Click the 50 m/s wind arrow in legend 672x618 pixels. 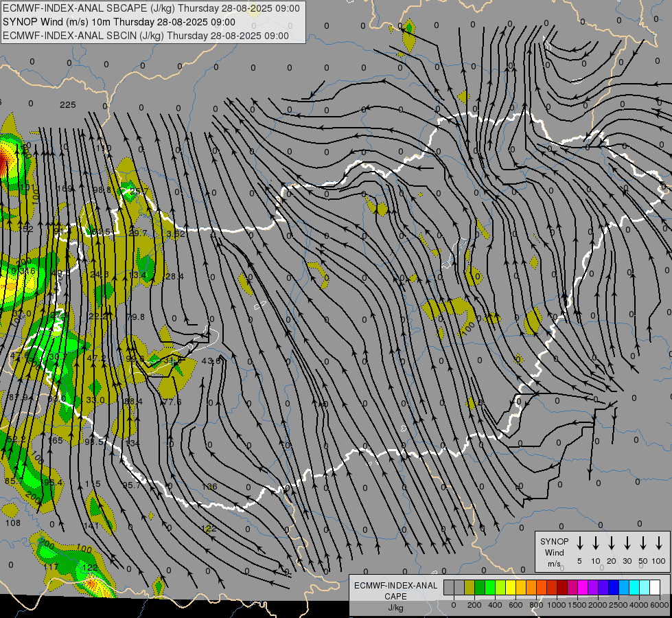[643, 542]
